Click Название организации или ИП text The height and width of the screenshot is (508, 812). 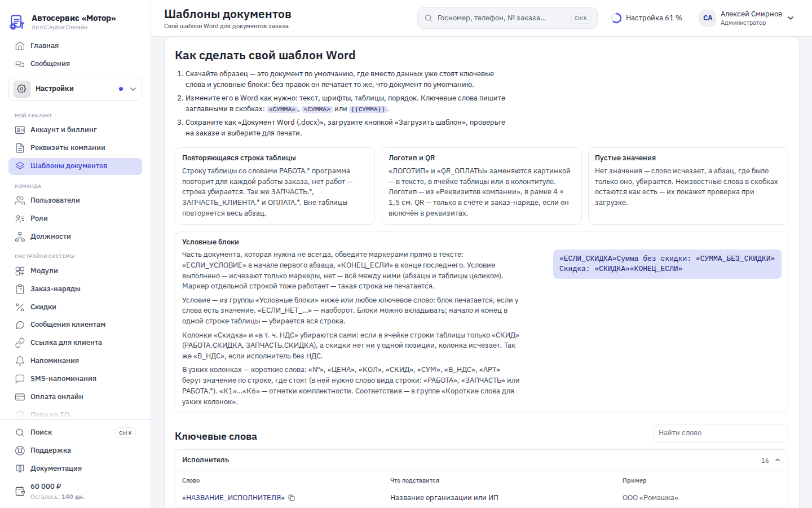(x=444, y=498)
